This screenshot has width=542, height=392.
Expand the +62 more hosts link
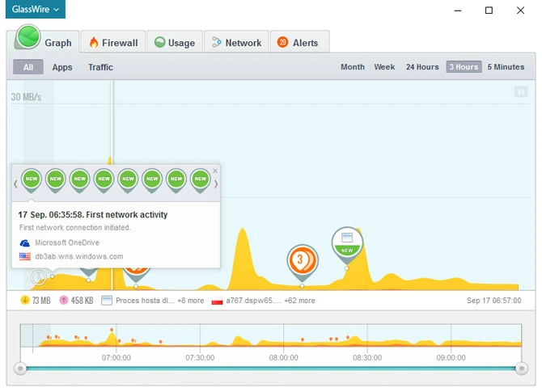coord(299,301)
